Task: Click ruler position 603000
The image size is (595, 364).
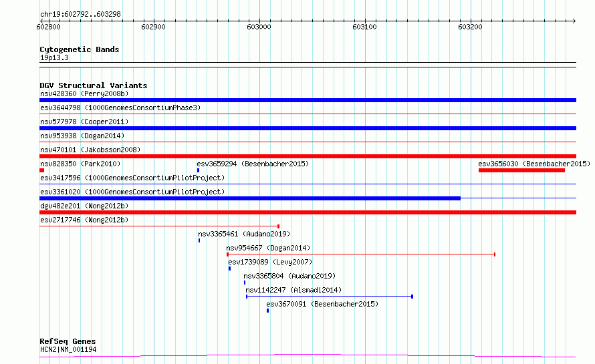Action: [259, 27]
